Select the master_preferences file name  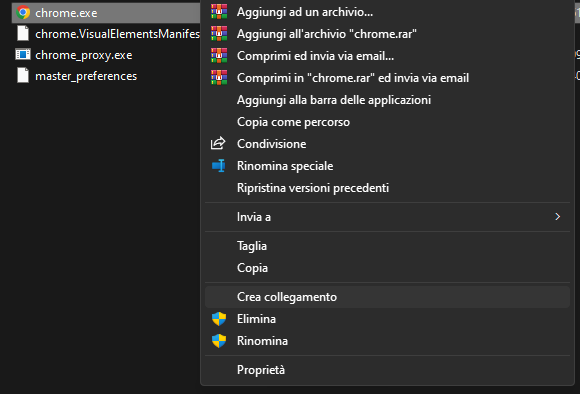coord(86,76)
